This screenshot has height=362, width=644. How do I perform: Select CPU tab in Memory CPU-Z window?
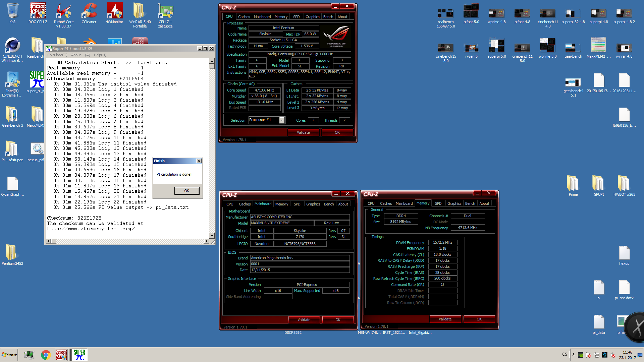(371, 203)
